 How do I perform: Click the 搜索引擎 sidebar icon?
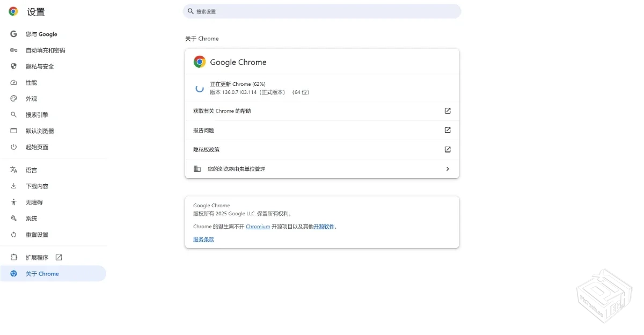(x=13, y=114)
